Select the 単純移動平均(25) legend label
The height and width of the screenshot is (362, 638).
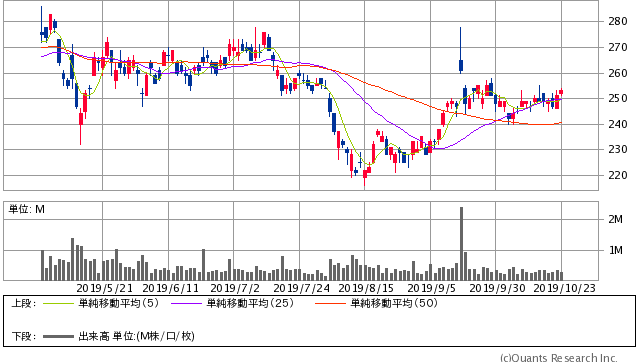250,303
